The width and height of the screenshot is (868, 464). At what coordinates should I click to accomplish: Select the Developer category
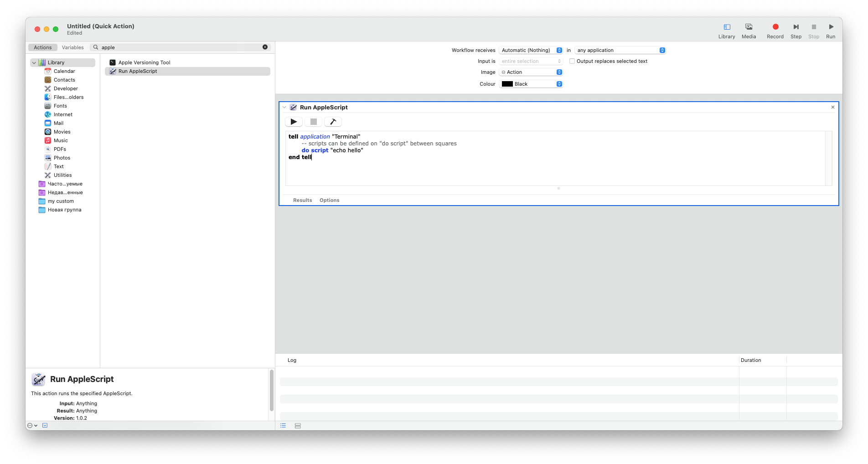click(x=66, y=88)
